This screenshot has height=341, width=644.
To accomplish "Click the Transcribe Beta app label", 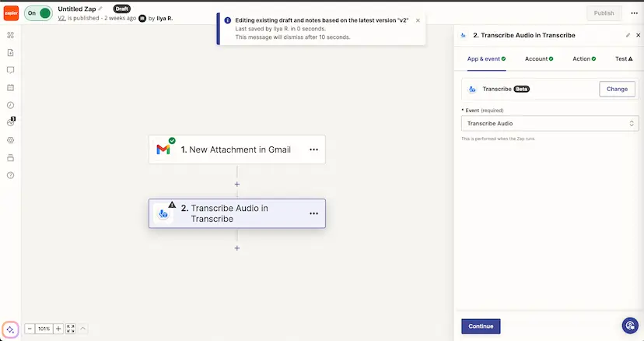I will point(506,89).
